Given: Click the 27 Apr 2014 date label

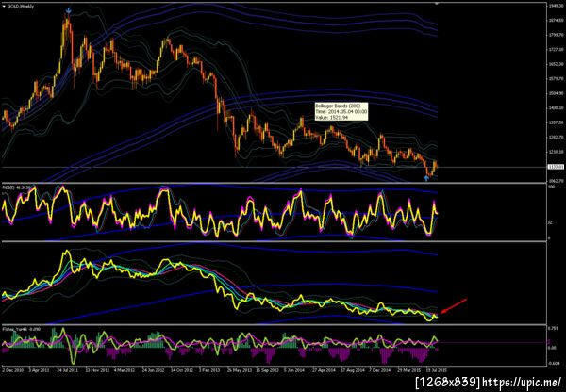Looking at the screenshot, I should [x=322, y=370].
